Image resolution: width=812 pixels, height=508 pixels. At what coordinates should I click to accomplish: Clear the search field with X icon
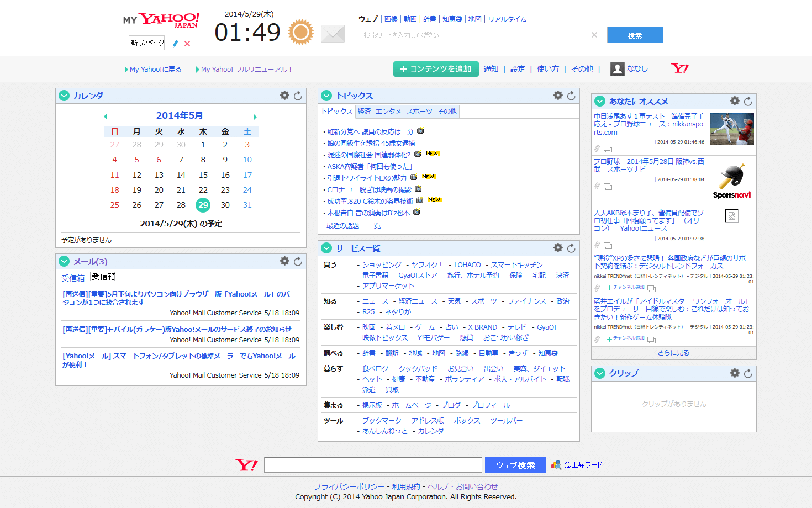pyautogui.click(x=594, y=35)
